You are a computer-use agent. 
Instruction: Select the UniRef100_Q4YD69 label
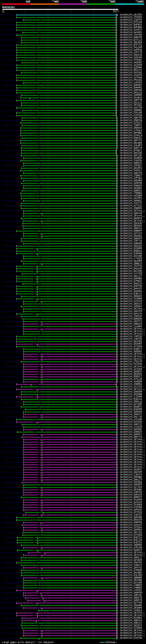click(131, 560)
